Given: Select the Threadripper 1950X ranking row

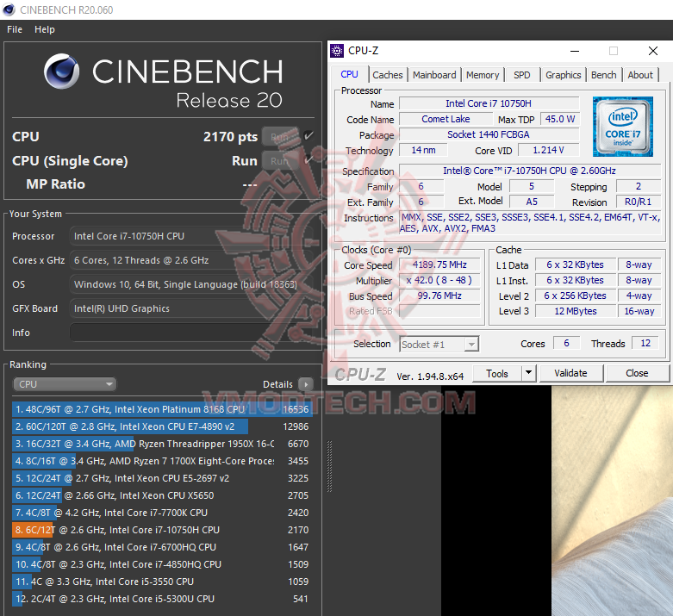Looking at the screenshot, I should (x=162, y=444).
